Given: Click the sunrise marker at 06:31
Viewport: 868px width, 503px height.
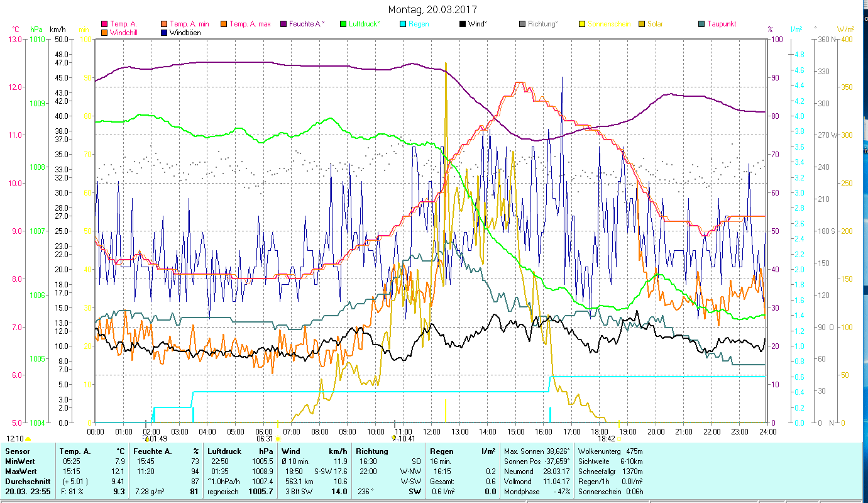Looking at the screenshot, I should [278, 439].
